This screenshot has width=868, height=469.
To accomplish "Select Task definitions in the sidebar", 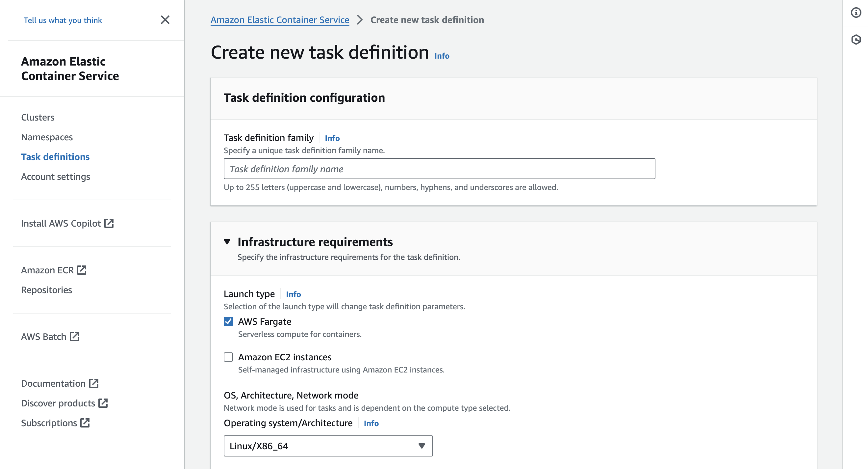I will [55, 157].
